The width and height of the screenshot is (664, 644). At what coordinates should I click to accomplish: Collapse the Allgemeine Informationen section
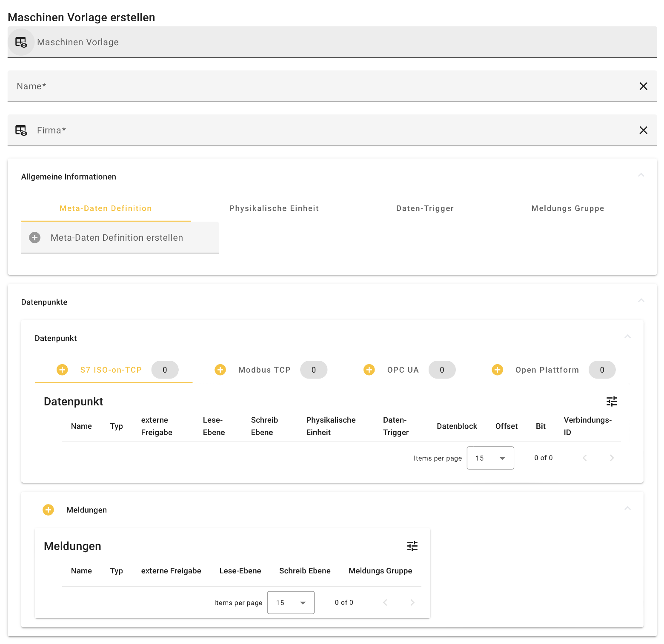tap(641, 175)
